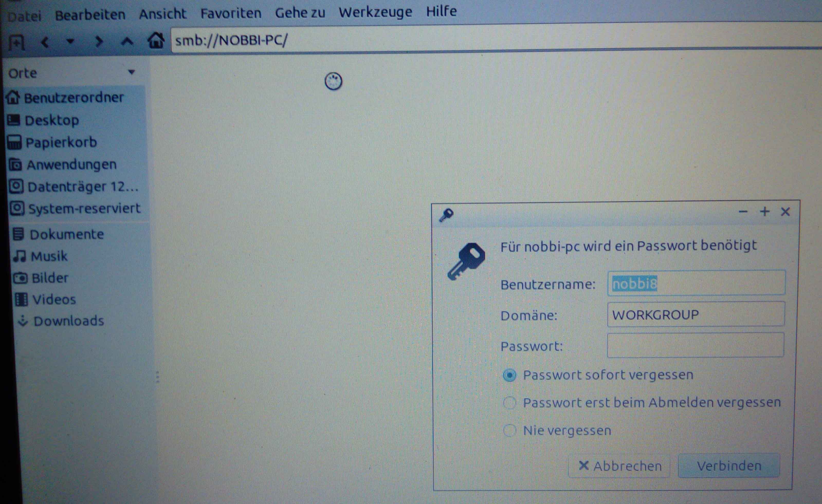The width and height of the screenshot is (822, 504).
Task: Navigate up to the parent folder
Action: 127,42
